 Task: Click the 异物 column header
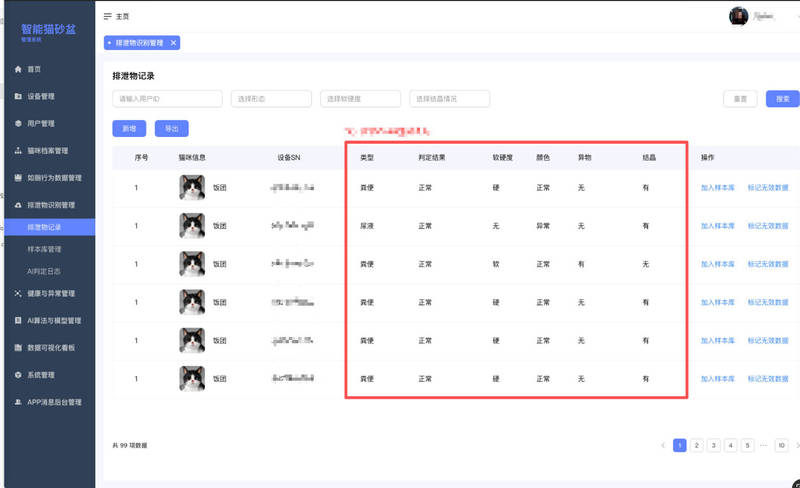[x=584, y=157]
